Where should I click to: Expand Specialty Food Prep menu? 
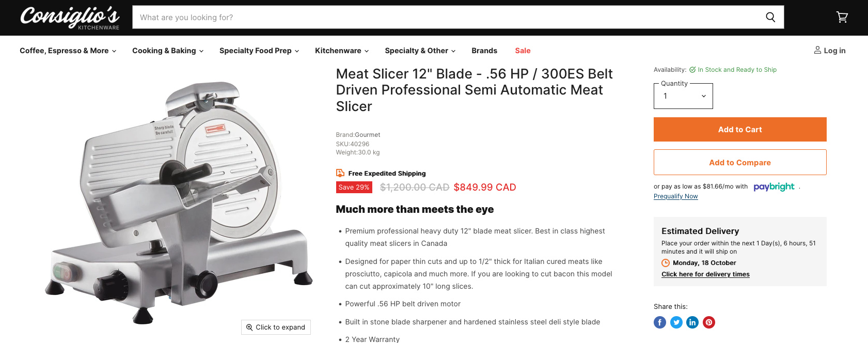259,51
